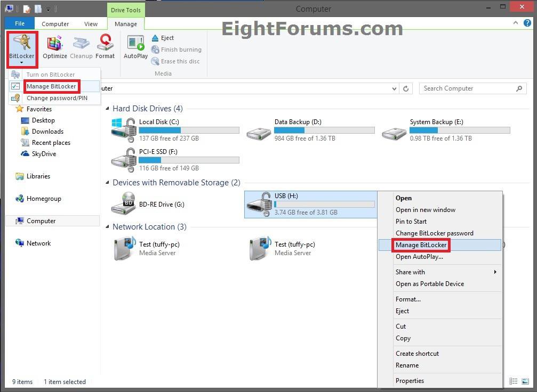Select the BitLocker tool in the ribbon

(x=21, y=48)
